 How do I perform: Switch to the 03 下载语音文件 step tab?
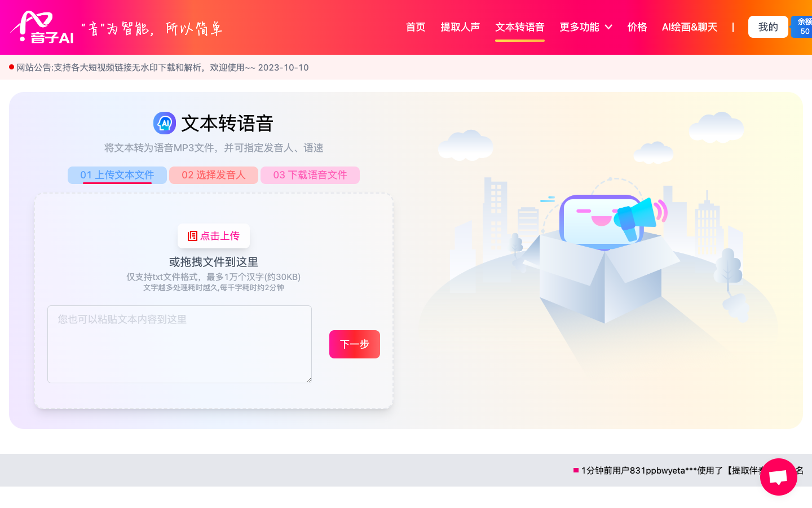pos(310,175)
